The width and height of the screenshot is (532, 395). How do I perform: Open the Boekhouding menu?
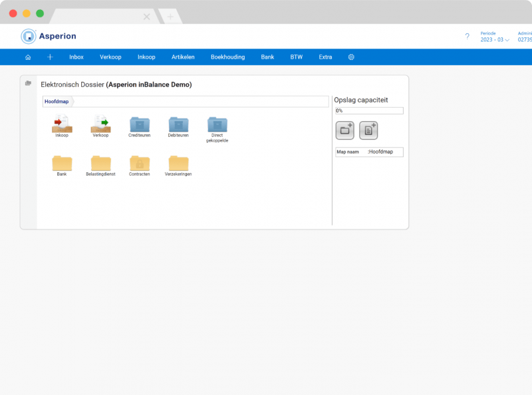tap(227, 57)
